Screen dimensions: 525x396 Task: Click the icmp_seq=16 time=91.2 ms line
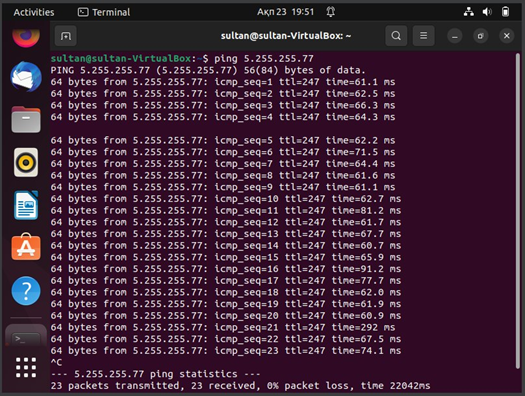coord(226,269)
